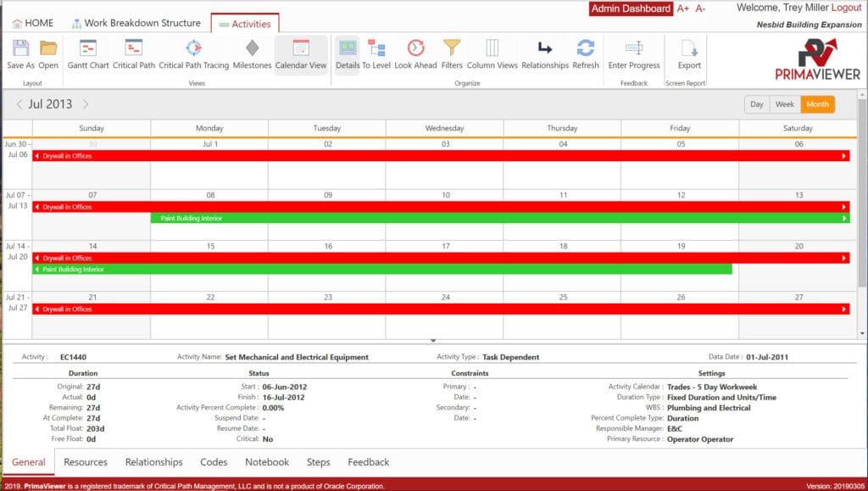868x491 pixels.
Task: Open the Admin Dashboard
Action: click(x=630, y=8)
